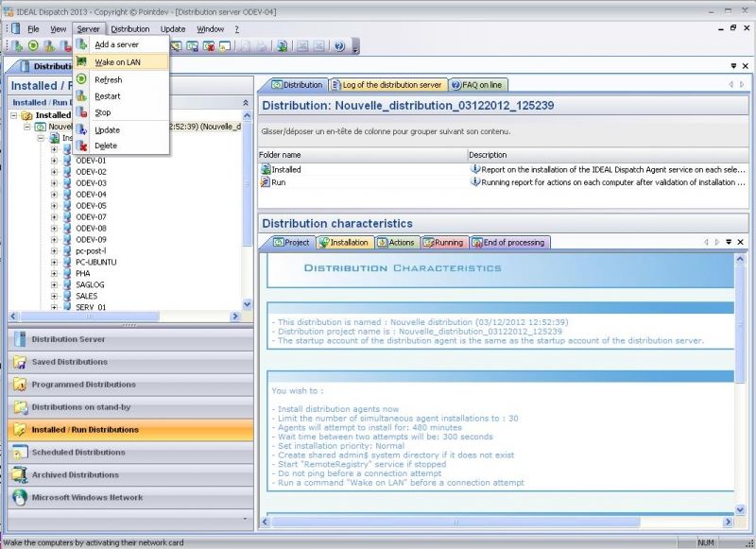Click the Add a server menu icon
The height and width of the screenshot is (549, 756).
click(82, 44)
